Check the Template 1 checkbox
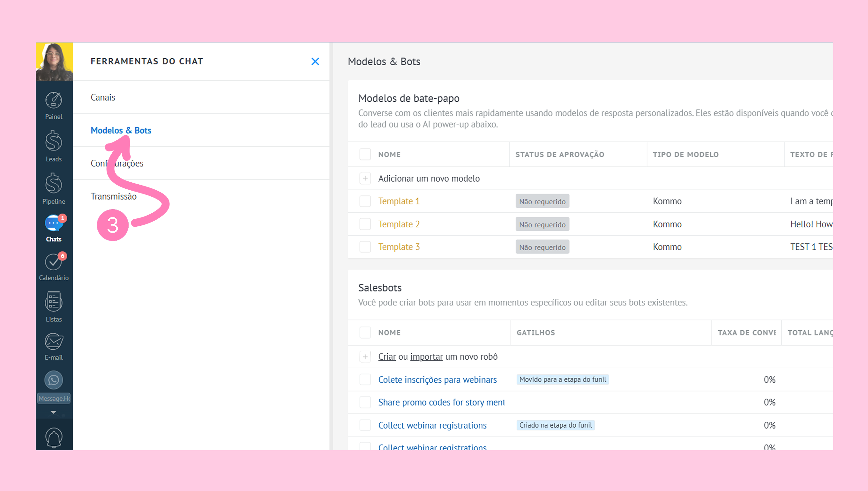Screen dimensions: 868x491 (365, 201)
